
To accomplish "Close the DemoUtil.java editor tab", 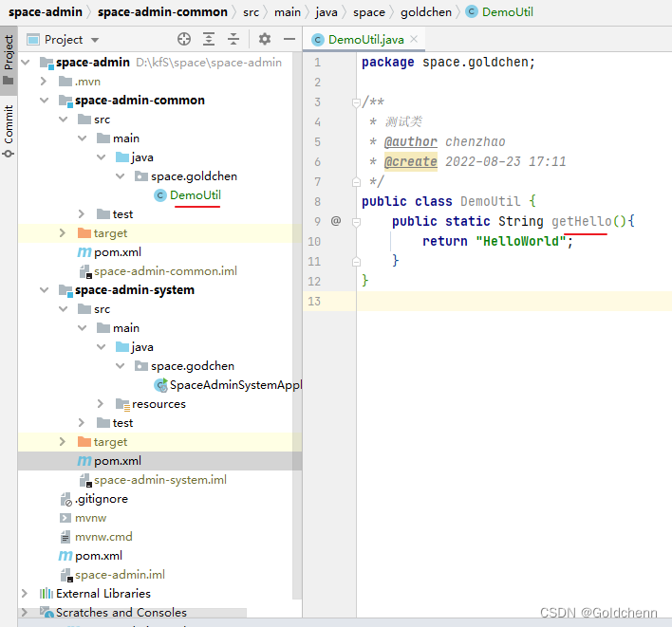I will pyautogui.click(x=414, y=39).
